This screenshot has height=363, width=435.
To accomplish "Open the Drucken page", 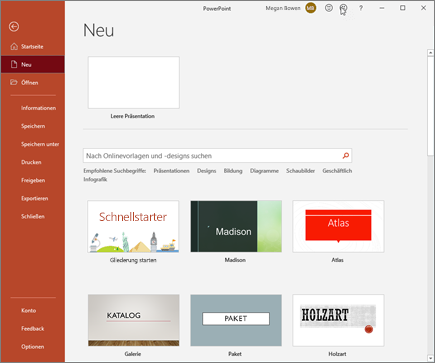I will tap(31, 162).
